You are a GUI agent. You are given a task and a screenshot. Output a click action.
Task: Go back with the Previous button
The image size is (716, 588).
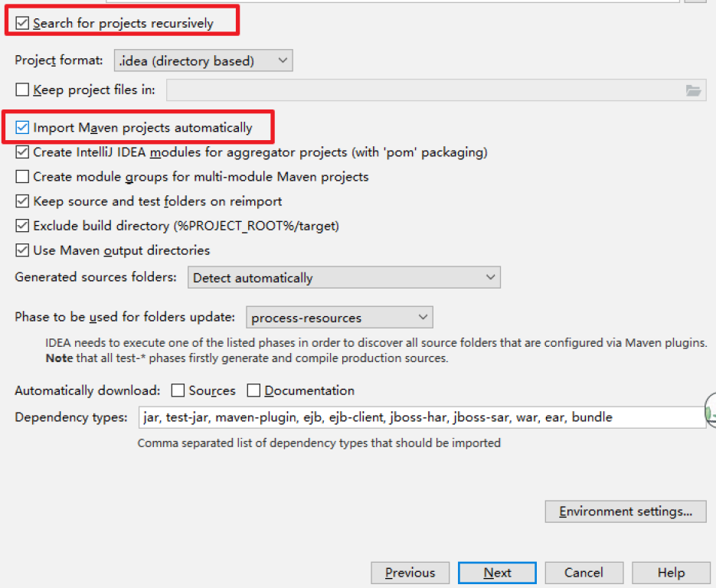[410, 573]
